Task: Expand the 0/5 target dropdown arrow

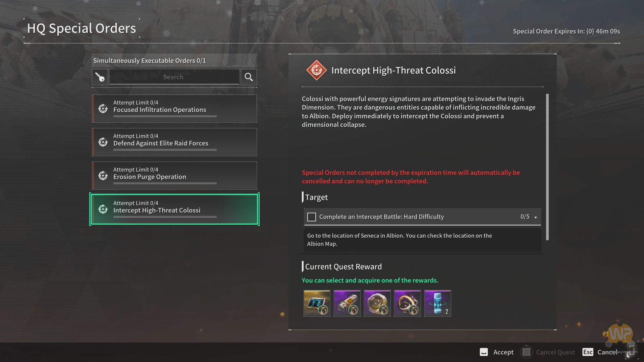Action: coord(536,218)
